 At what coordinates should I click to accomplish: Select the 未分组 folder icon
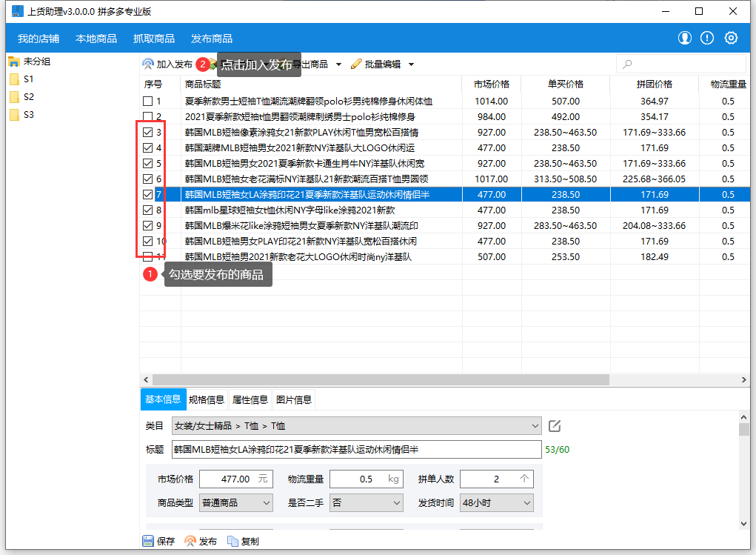pyautogui.click(x=14, y=62)
